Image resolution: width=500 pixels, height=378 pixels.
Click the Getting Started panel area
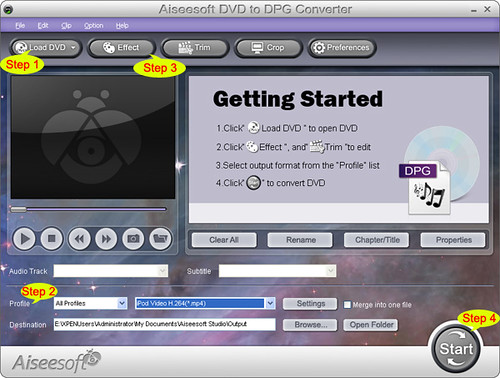(339, 149)
